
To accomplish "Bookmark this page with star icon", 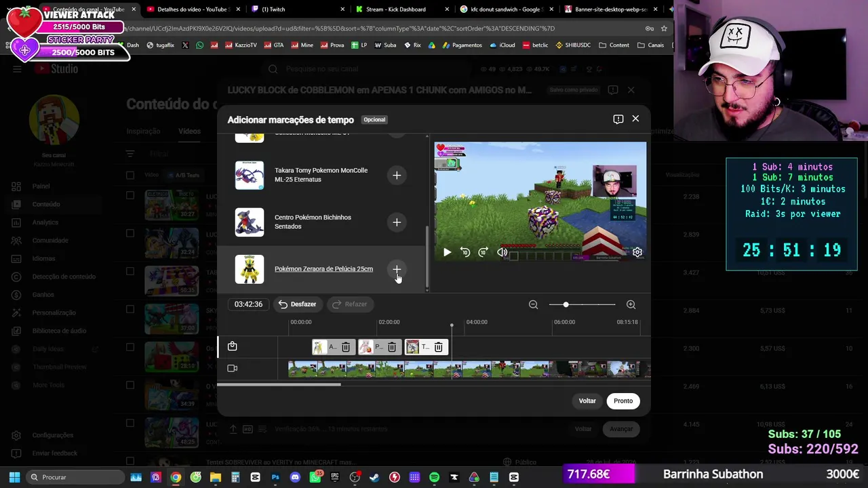I will (664, 28).
